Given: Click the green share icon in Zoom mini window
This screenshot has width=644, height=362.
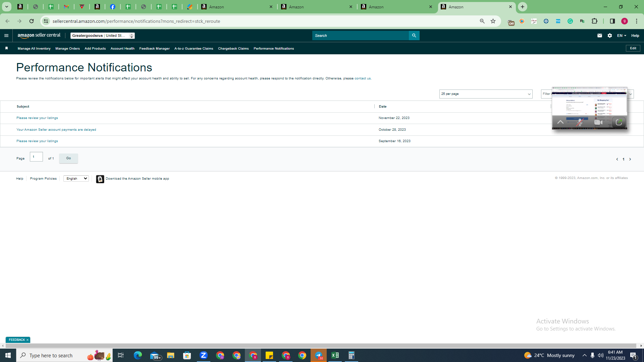Looking at the screenshot, I should click(619, 122).
